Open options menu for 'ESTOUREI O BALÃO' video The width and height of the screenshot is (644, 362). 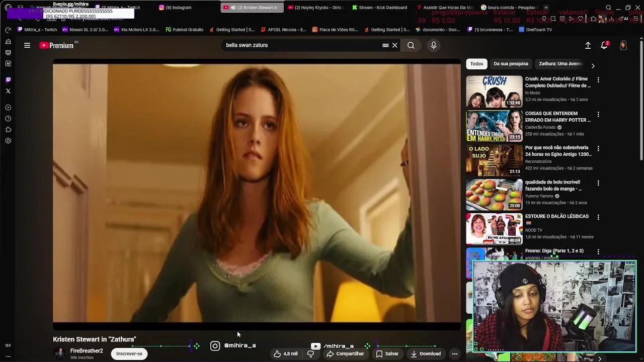[x=598, y=217]
